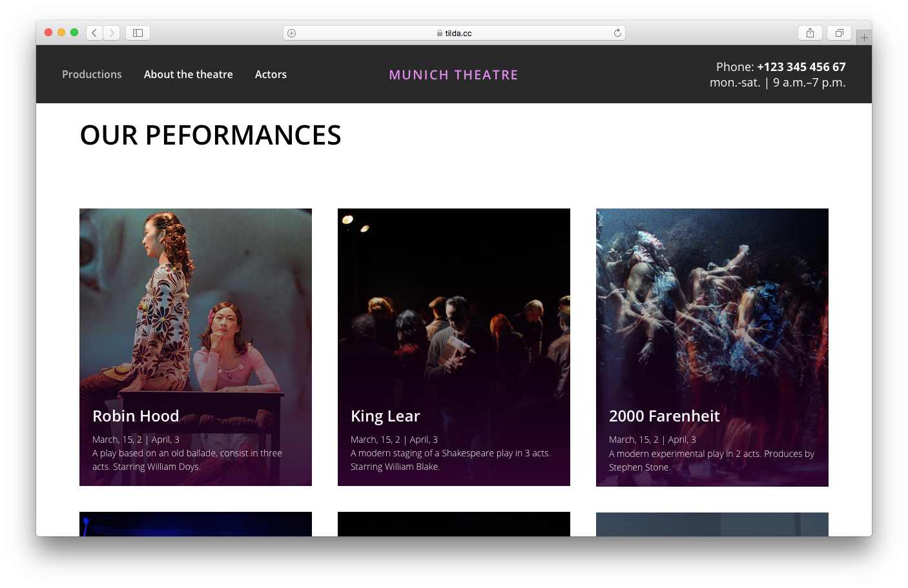Open the King Lear performance card
Screen dimensions: 908x588
454,323
